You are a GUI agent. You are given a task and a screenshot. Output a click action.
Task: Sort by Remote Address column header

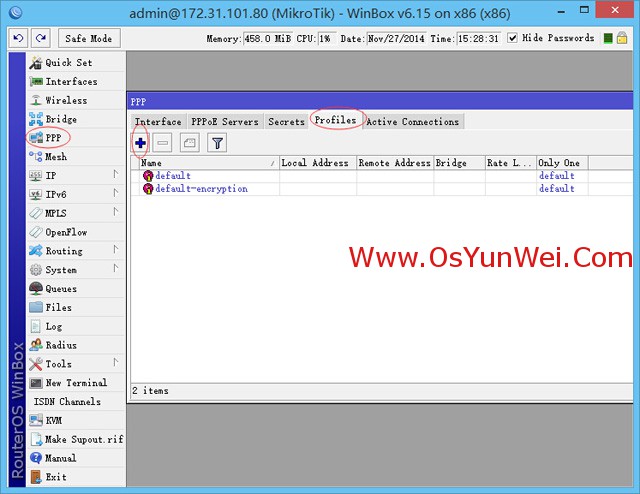[395, 163]
